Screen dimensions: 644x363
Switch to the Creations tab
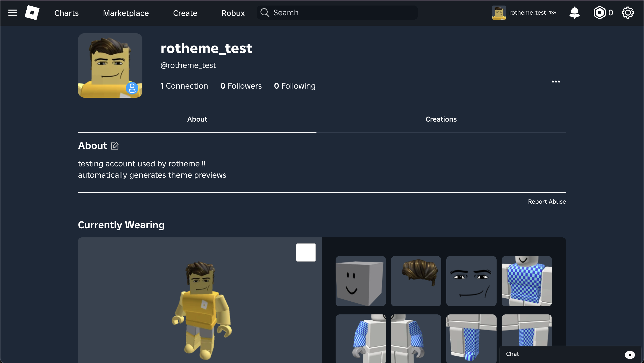(x=441, y=119)
